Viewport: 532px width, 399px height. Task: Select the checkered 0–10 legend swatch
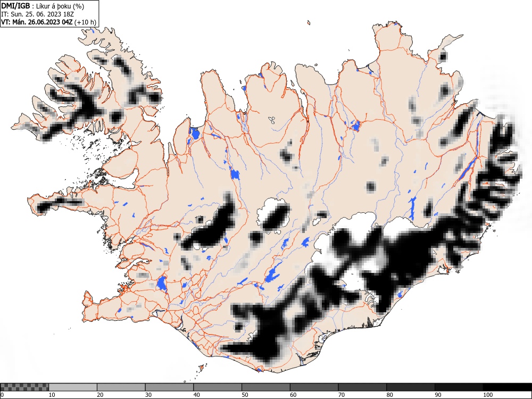coord(24,387)
